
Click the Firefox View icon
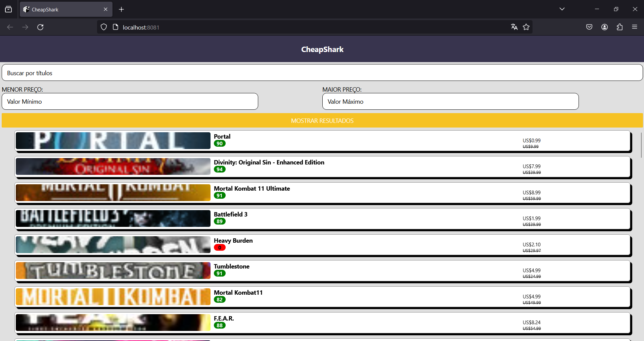[8, 9]
